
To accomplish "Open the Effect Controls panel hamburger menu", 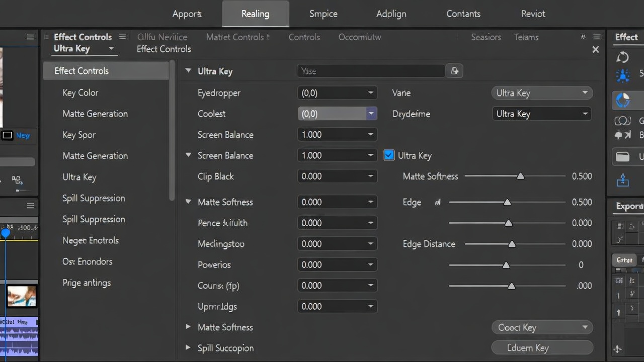I will pos(122,37).
